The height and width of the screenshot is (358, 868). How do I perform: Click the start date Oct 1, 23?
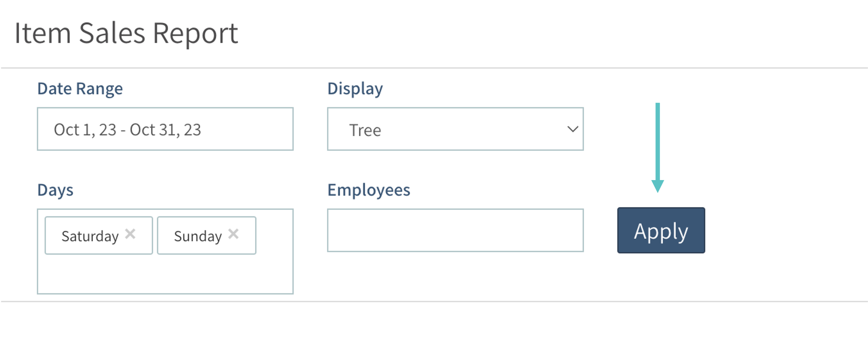tap(85, 130)
